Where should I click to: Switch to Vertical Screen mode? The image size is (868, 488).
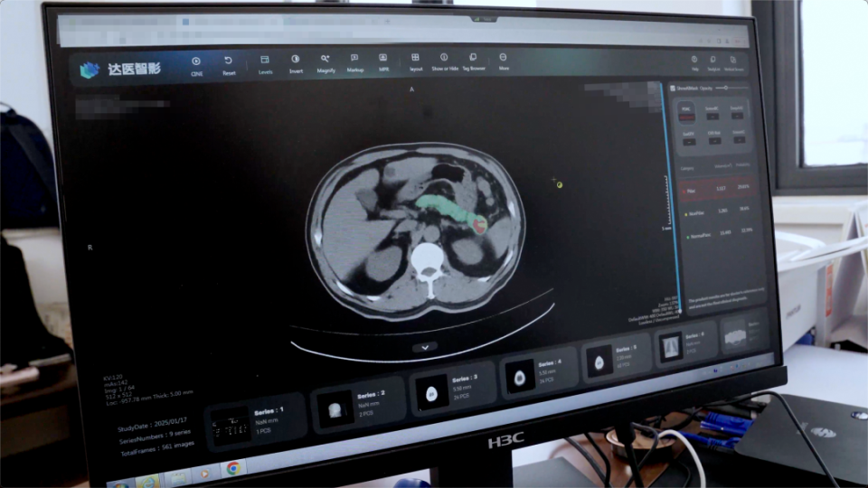click(733, 63)
